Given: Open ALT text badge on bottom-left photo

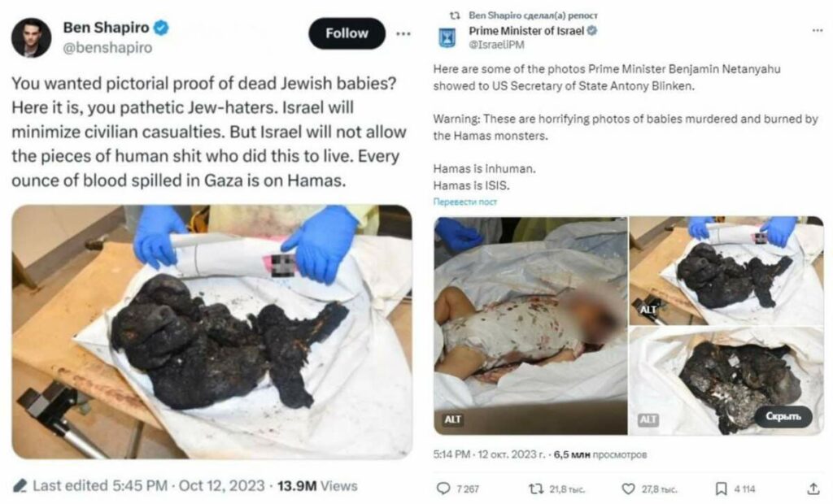Looking at the screenshot, I should [453, 419].
